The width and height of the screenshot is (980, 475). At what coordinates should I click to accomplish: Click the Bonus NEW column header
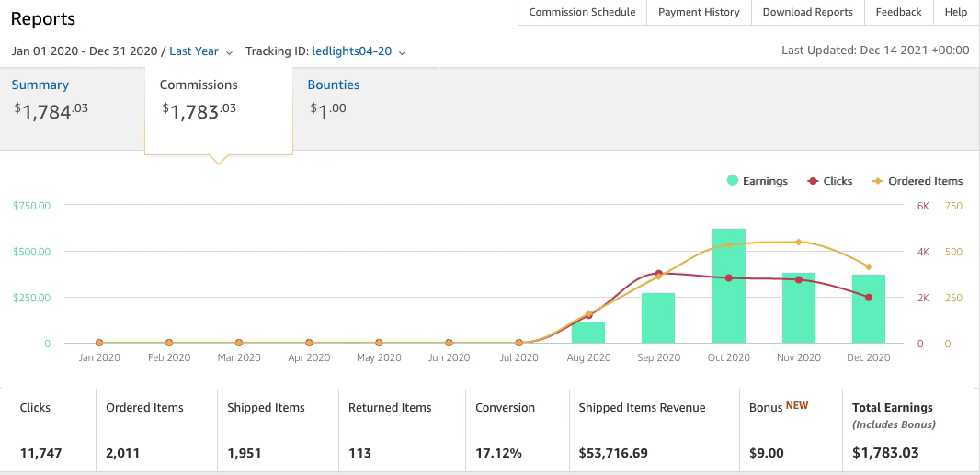779,407
